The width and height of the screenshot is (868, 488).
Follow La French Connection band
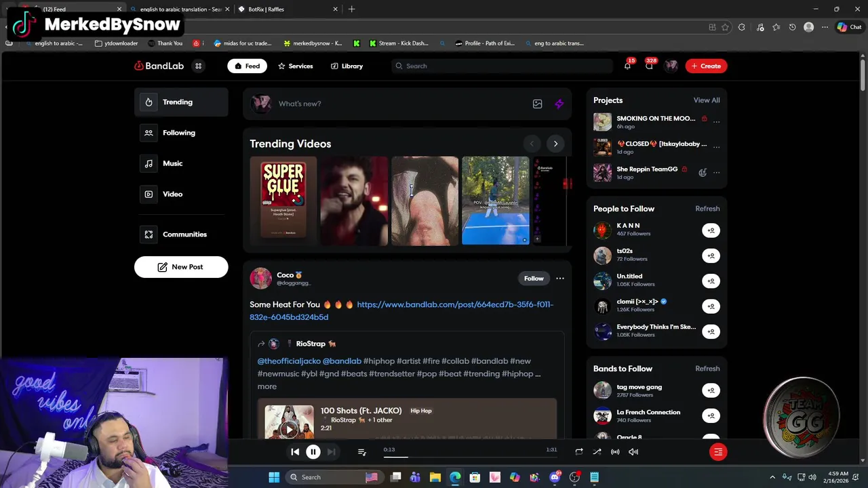[711, 415]
